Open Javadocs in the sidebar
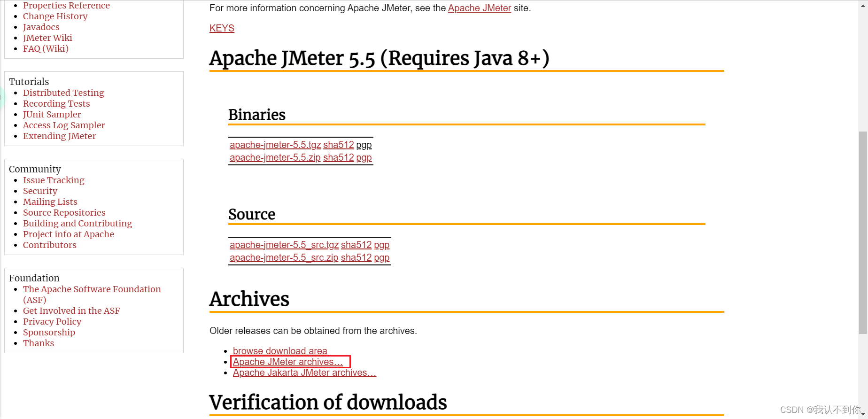The height and width of the screenshot is (419, 868). pyautogui.click(x=41, y=27)
